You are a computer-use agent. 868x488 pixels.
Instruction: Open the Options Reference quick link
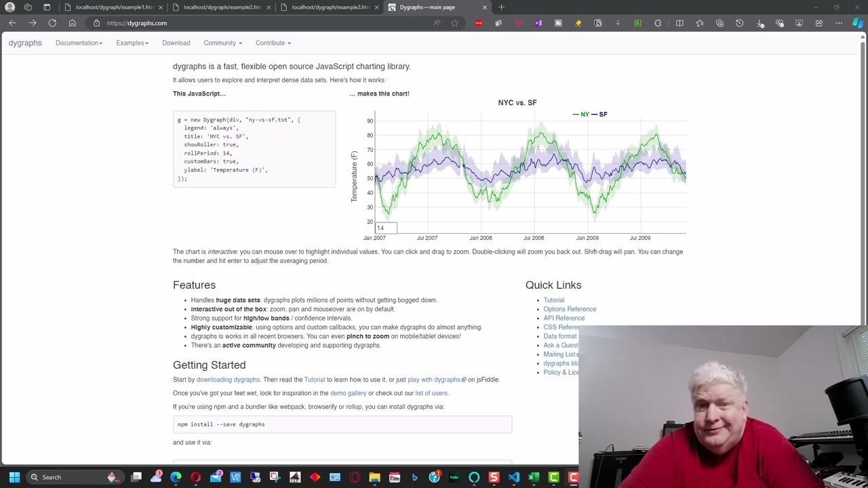pos(570,309)
